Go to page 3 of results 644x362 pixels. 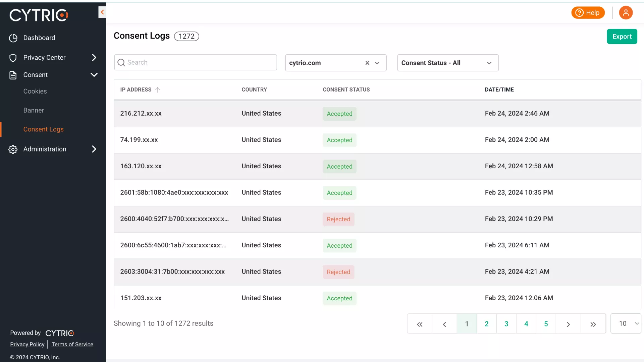pos(506,324)
